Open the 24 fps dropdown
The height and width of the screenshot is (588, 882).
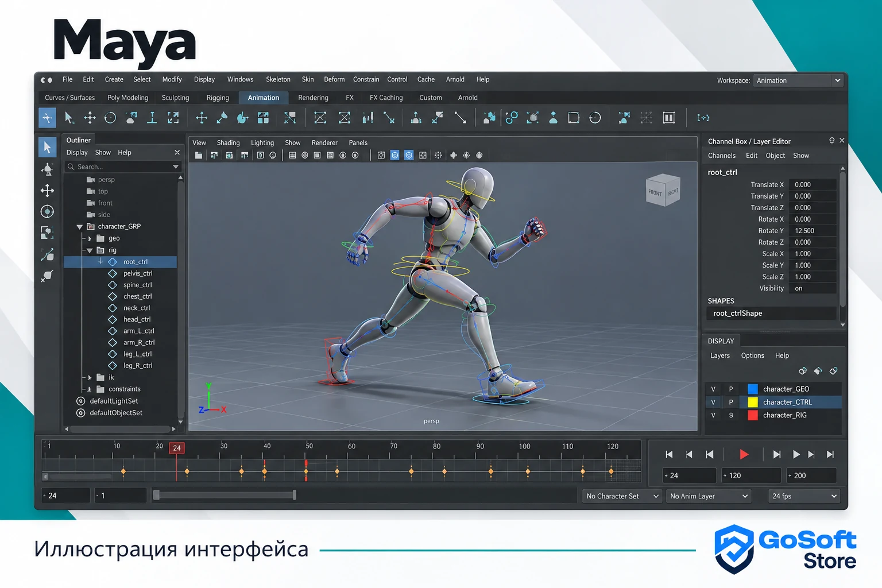tap(804, 496)
